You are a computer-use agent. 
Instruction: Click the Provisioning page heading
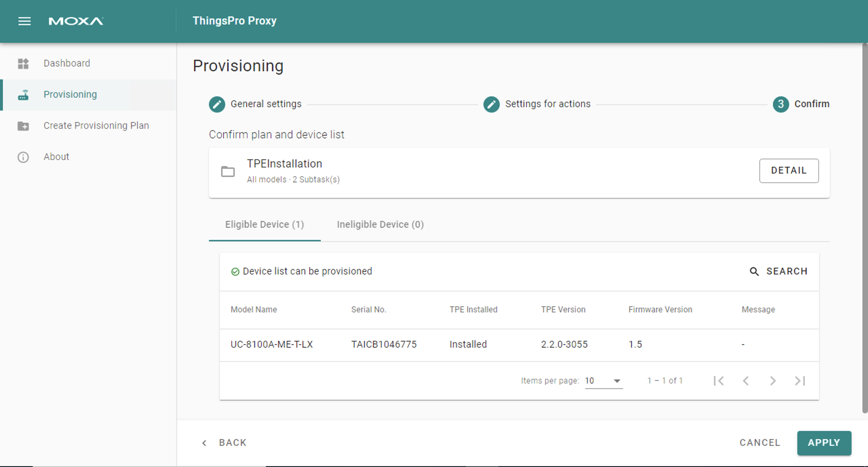(x=238, y=66)
